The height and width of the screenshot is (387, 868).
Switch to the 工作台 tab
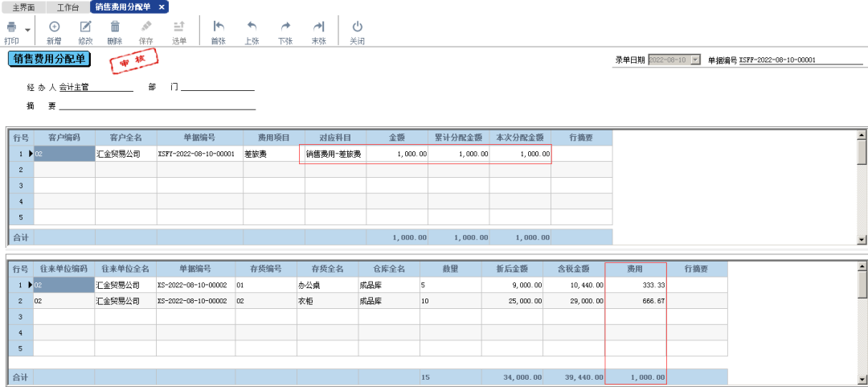[68, 6]
